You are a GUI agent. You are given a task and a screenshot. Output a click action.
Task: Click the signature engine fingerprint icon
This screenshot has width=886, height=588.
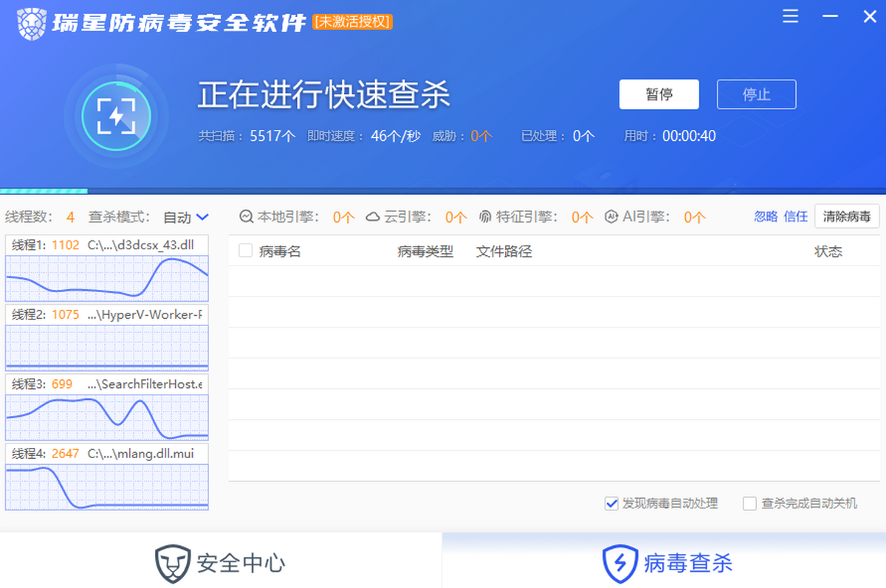coord(485,217)
